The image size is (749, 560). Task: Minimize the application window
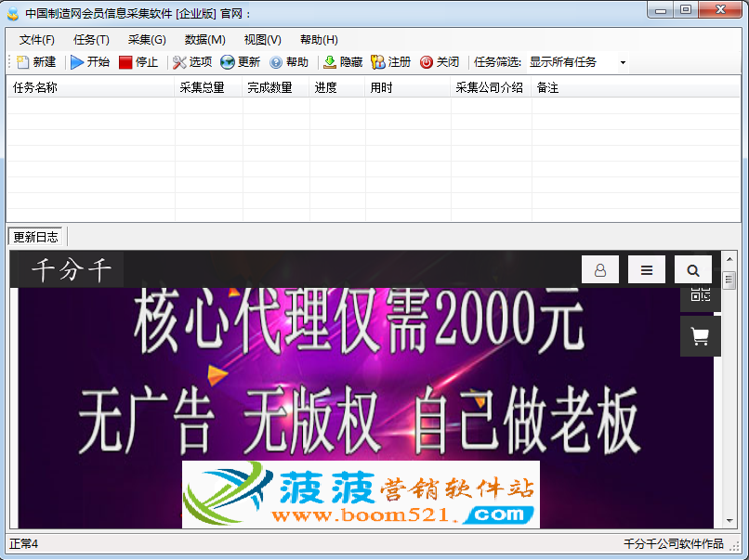tap(661, 10)
